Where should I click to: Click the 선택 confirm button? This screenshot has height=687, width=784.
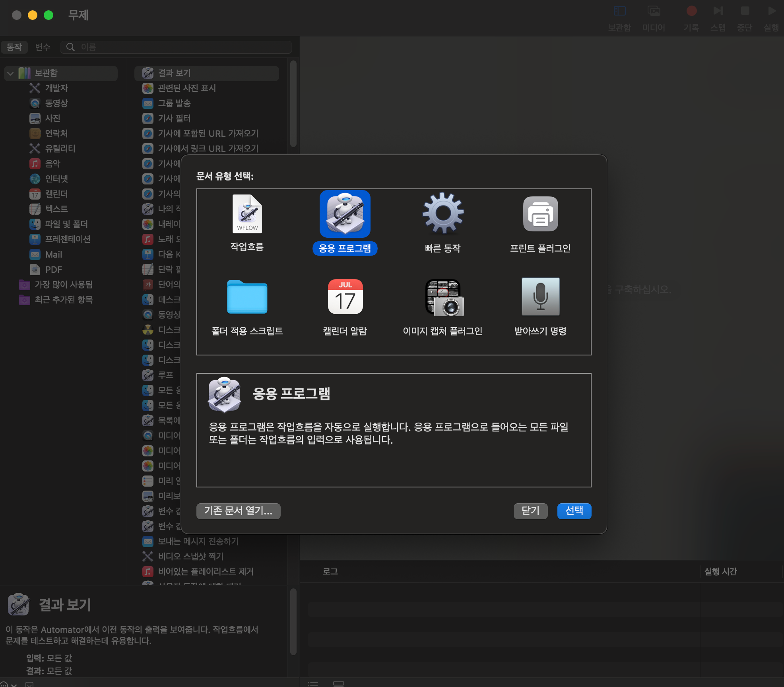[x=574, y=511]
